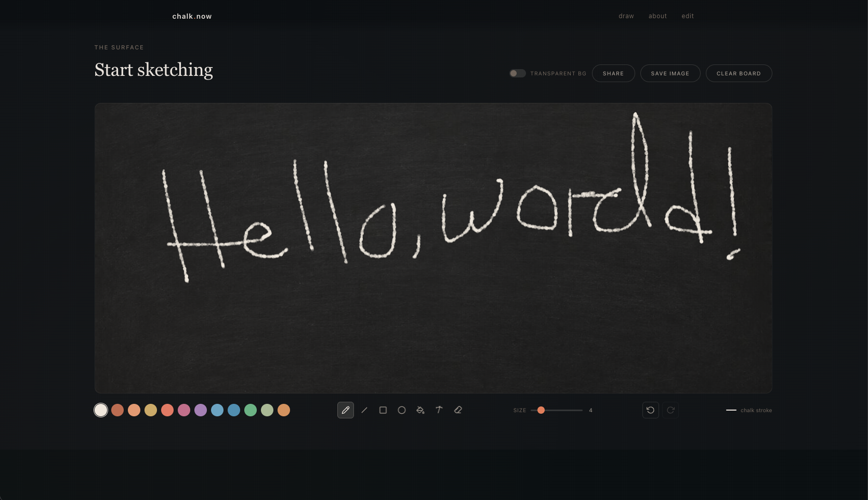Viewport: 868px width, 500px height.
Task: Open the edit page in the navigation
Action: 688,16
